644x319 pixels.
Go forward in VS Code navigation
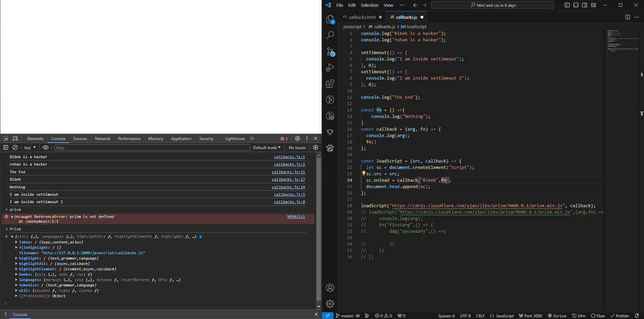tap(425, 5)
